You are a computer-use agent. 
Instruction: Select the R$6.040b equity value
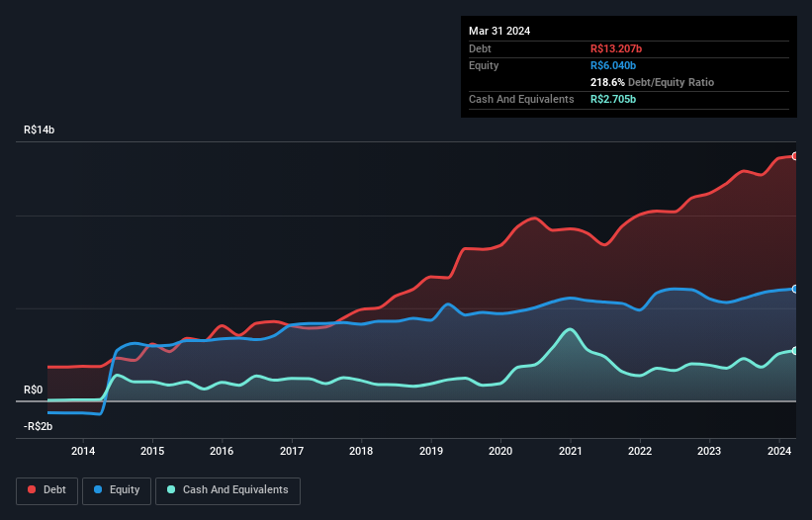tap(613, 65)
